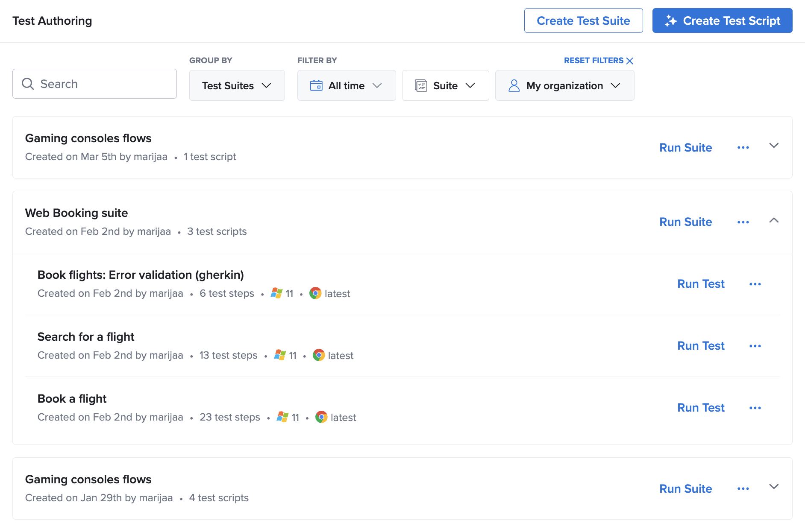This screenshot has width=805, height=532.
Task: Expand the Jan 29th Gaming consoles flows
Action: coord(774,487)
